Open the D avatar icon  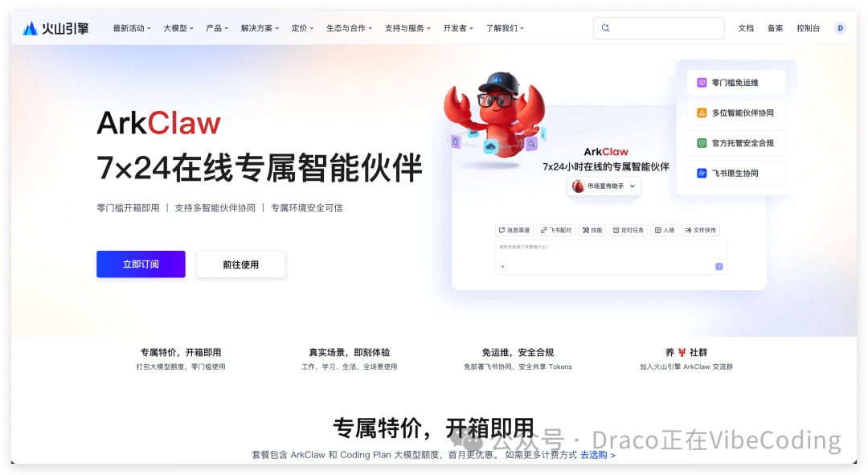[x=840, y=27]
